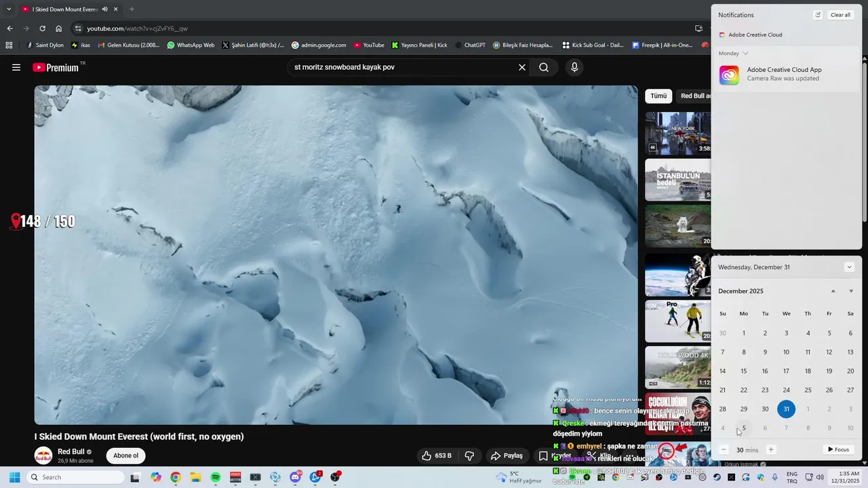Go to the next calendar month
This screenshot has width=868, height=488.
851,291
